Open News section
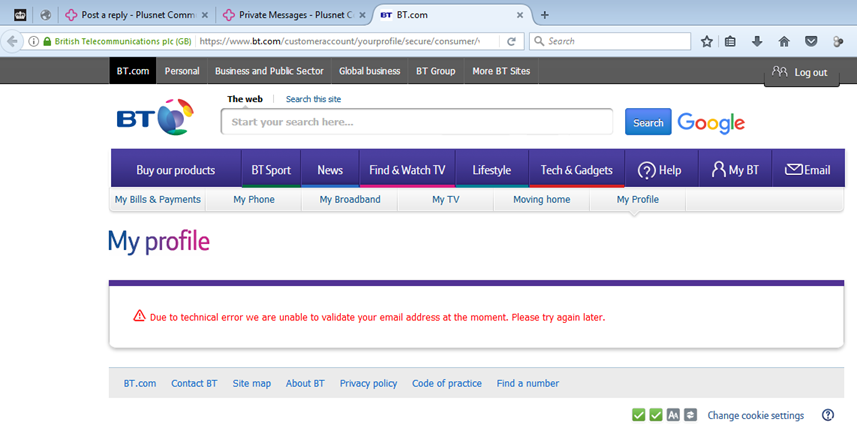 pos(330,170)
